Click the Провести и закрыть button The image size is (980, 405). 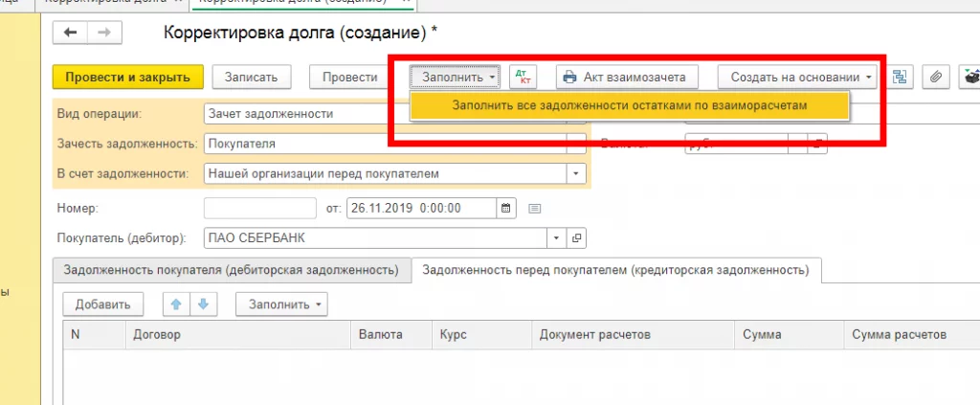tap(127, 77)
